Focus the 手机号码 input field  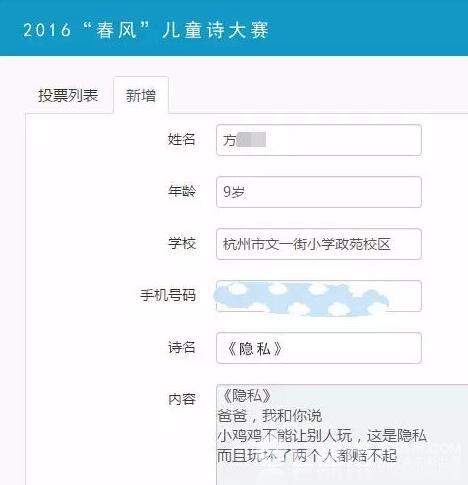click(319, 296)
